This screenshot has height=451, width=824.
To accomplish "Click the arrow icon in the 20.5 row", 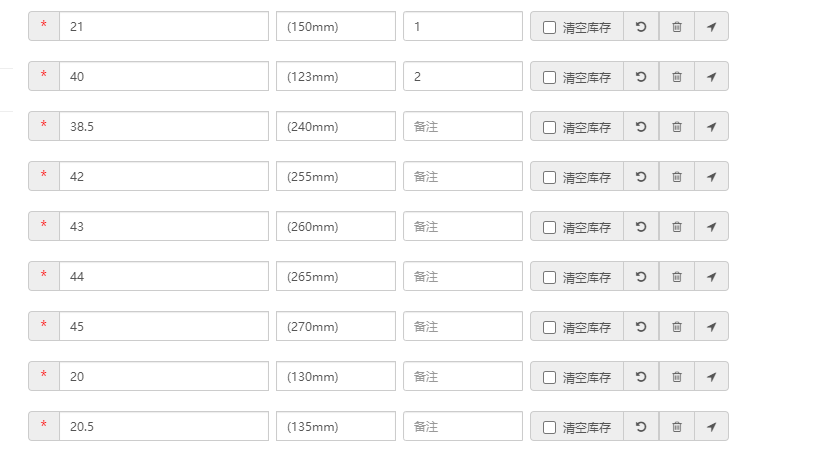I will click(x=711, y=427).
